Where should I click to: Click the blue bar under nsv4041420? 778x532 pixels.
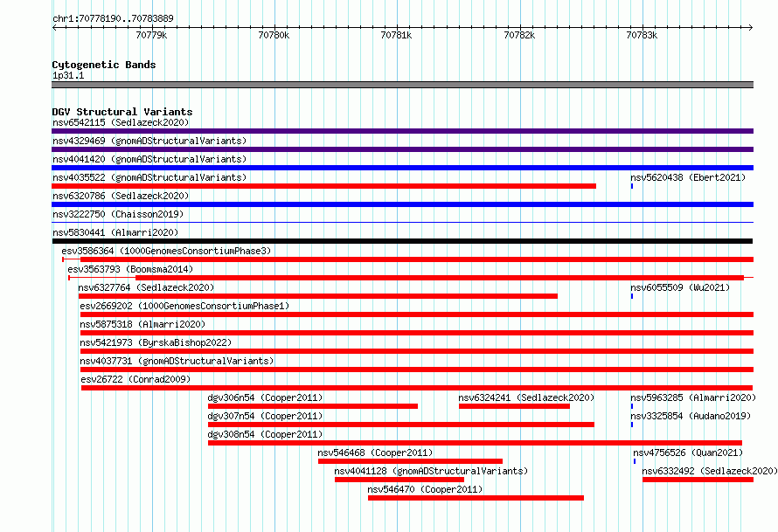click(402, 168)
